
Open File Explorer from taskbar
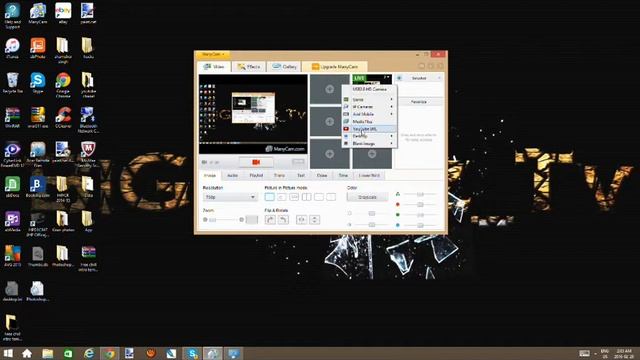tap(47, 353)
